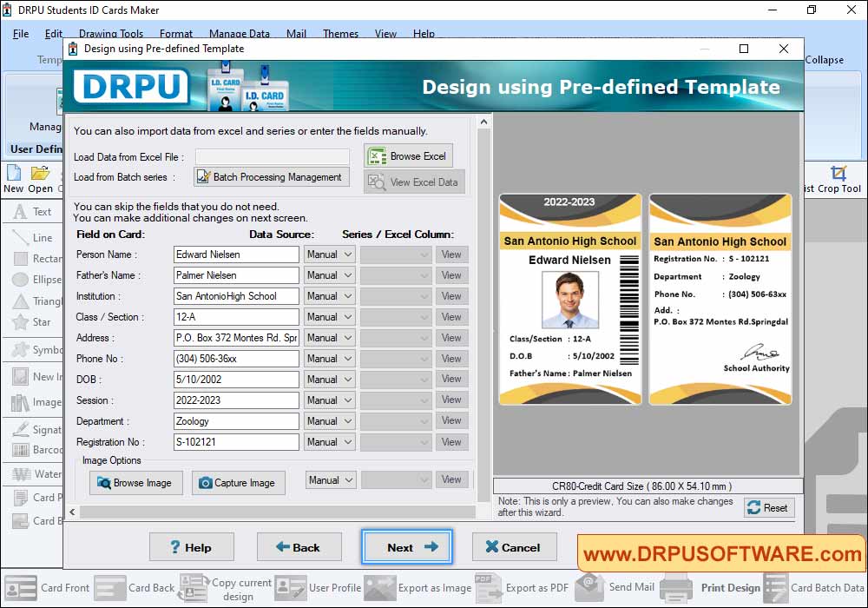
Task: Open the Department data source dropdown
Action: (329, 421)
